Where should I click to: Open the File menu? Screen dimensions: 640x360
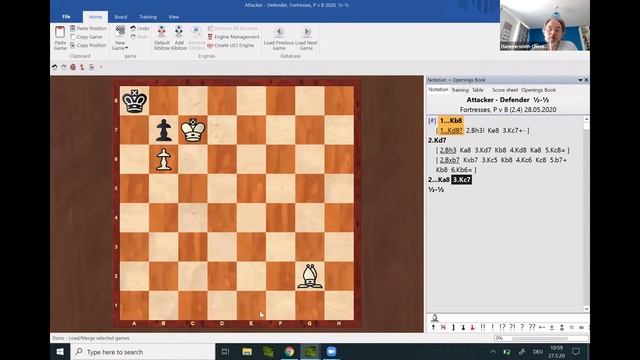tap(66, 17)
